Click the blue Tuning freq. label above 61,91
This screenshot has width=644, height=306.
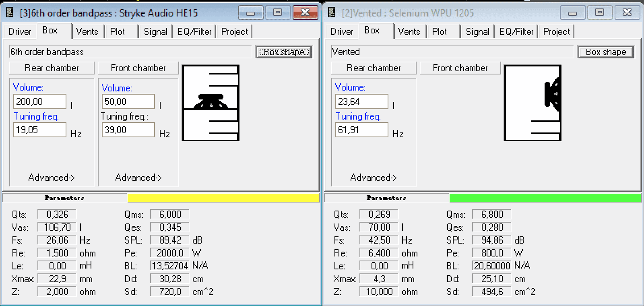point(358,116)
